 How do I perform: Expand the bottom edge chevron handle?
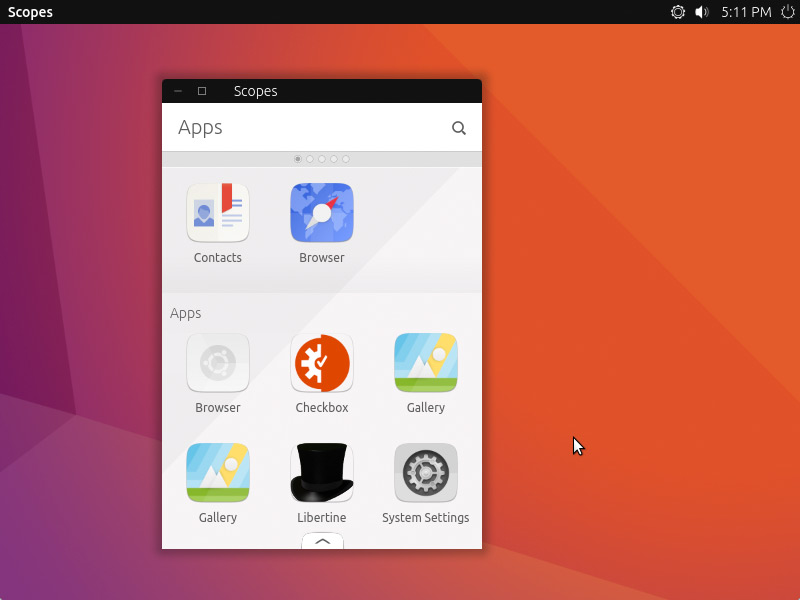coord(322,541)
